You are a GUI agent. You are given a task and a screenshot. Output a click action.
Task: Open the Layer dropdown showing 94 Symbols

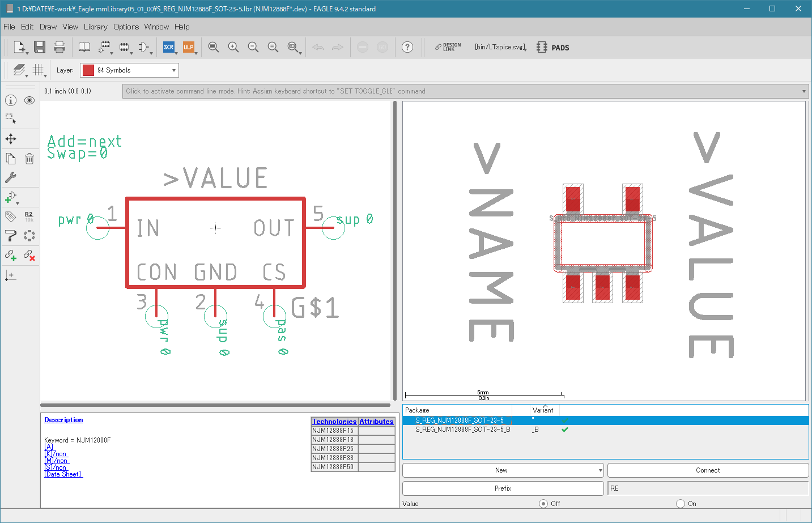129,70
